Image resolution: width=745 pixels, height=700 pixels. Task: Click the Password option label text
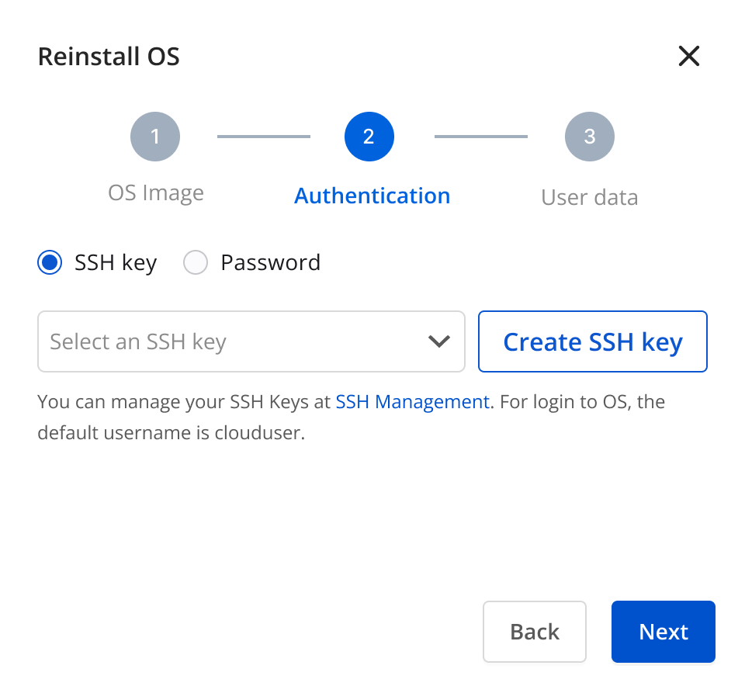point(271,262)
